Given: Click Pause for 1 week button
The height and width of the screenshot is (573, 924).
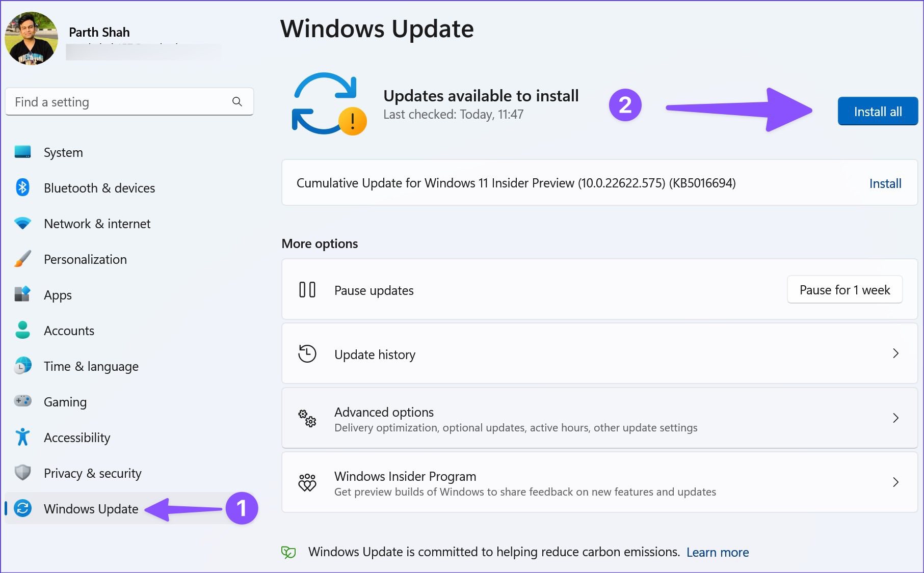Looking at the screenshot, I should [844, 290].
